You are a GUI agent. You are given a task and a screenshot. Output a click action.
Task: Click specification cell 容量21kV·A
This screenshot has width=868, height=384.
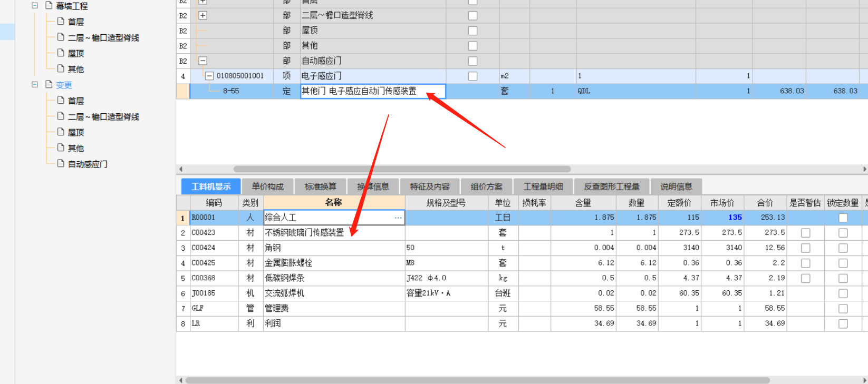pyautogui.click(x=446, y=293)
